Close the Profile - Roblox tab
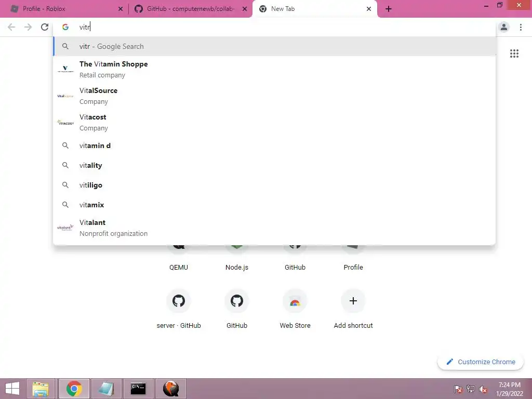532x399 pixels. pyautogui.click(x=121, y=9)
